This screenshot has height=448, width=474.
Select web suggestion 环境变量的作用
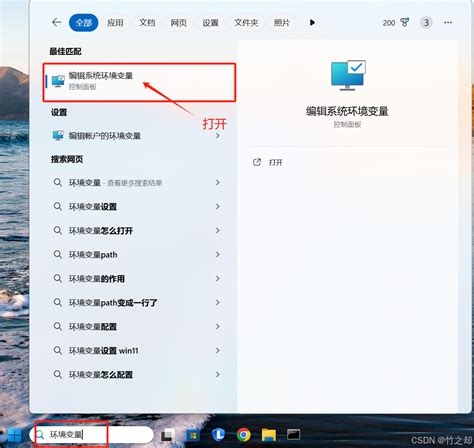[x=137, y=279]
